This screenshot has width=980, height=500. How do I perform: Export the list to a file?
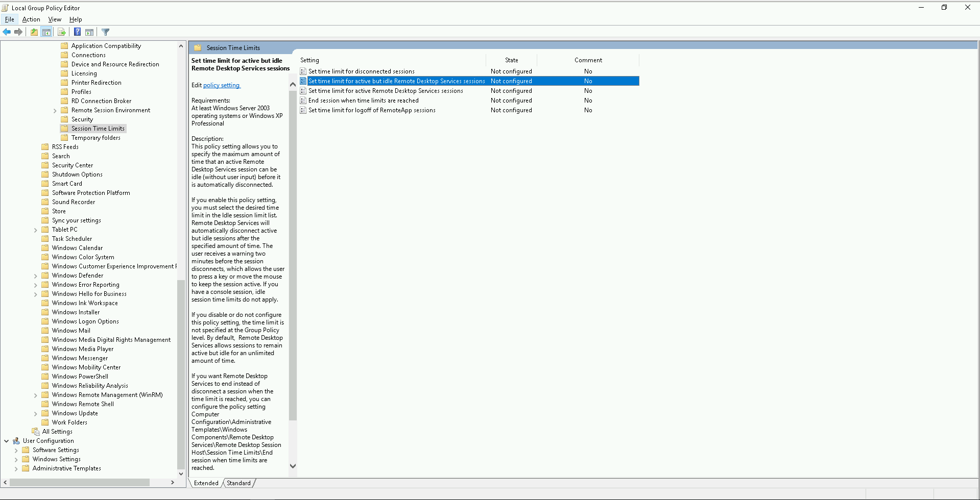pos(62,32)
